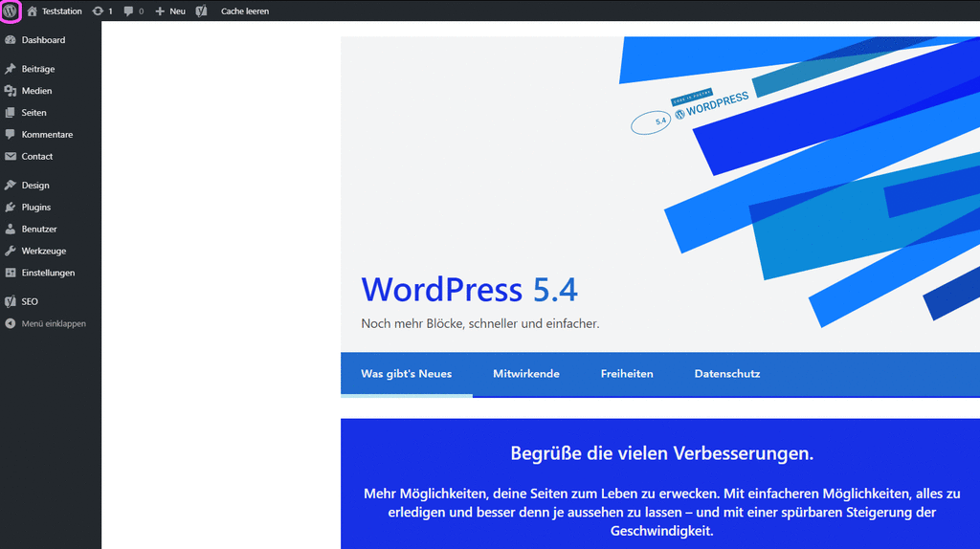Click the collapse menu arrow icon

point(10,323)
